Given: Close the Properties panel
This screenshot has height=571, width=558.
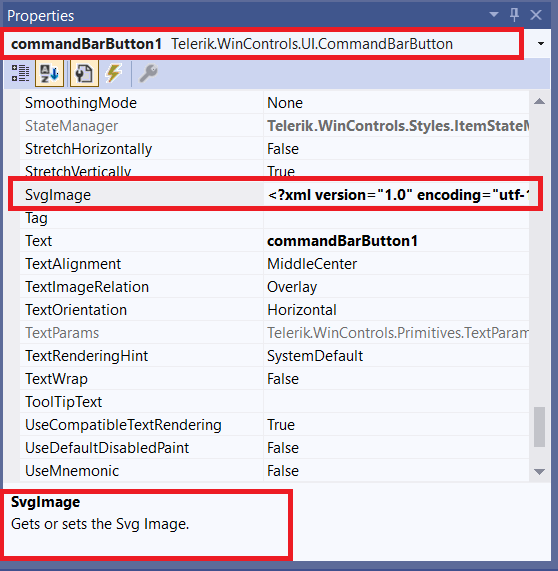Looking at the screenshot, I should click(536, 15).
